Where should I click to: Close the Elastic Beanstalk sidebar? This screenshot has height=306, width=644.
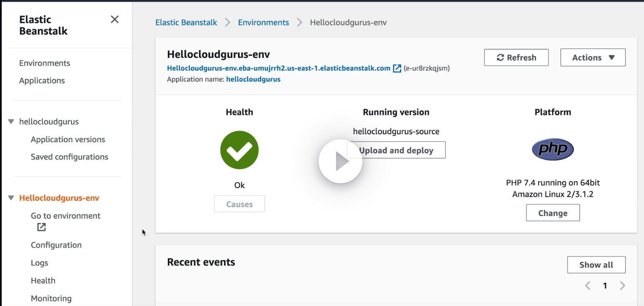(114, 19)
